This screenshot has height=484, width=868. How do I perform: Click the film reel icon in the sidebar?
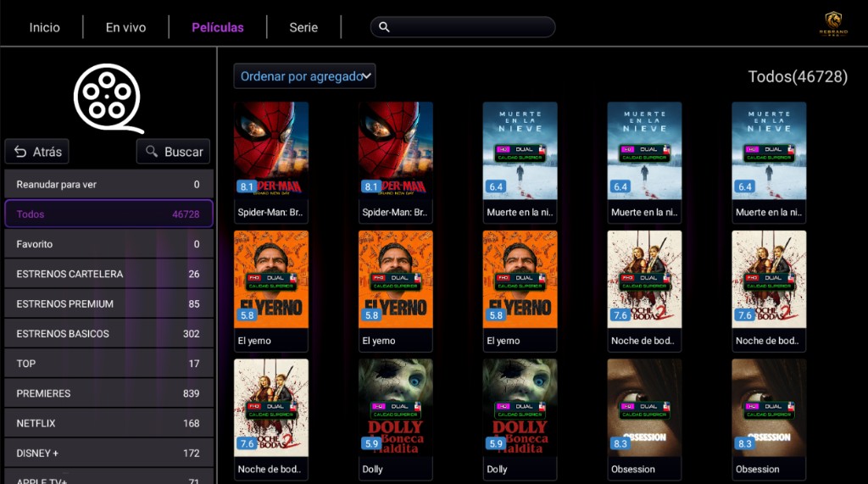click(x=108, y=98)
